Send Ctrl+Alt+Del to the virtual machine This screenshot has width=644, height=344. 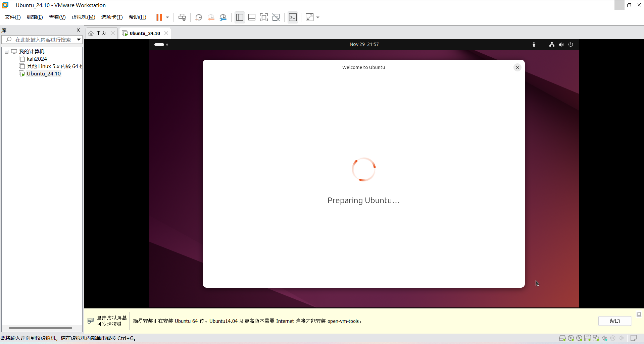pos(182,17)
